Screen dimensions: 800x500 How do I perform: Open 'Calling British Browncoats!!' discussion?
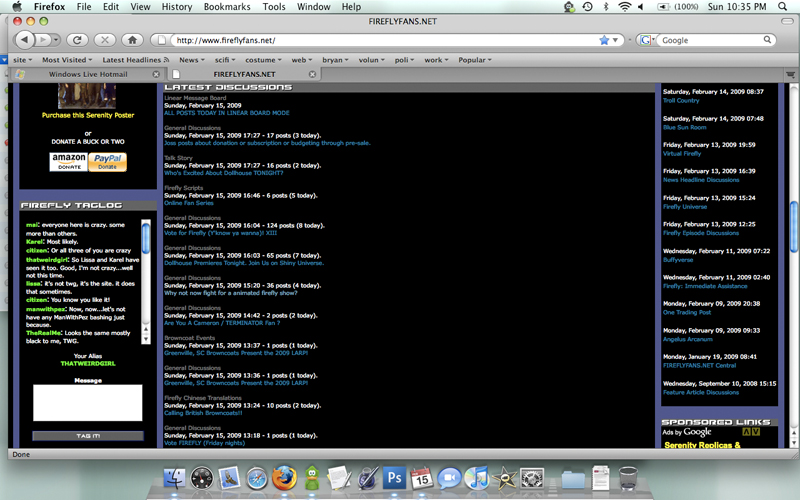tap(203, 413)
